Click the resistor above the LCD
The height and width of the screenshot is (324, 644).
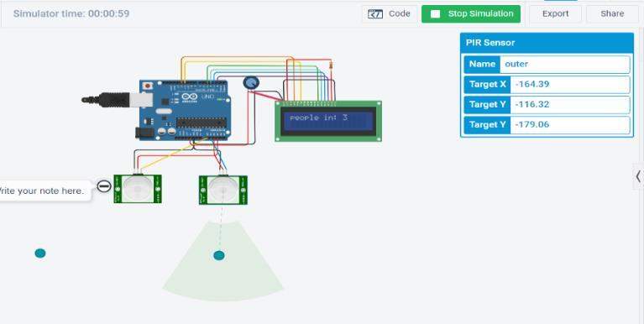point(332,65)
